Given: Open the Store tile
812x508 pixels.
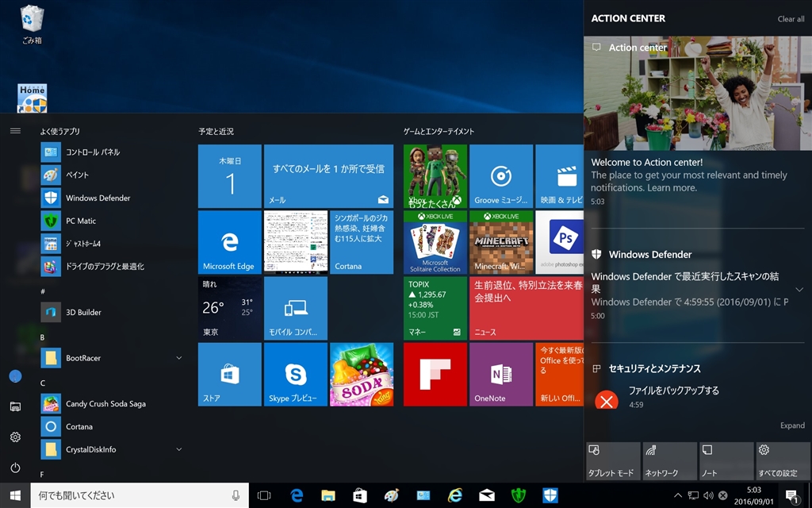Looking at the screenshot, I should point(229,374).
